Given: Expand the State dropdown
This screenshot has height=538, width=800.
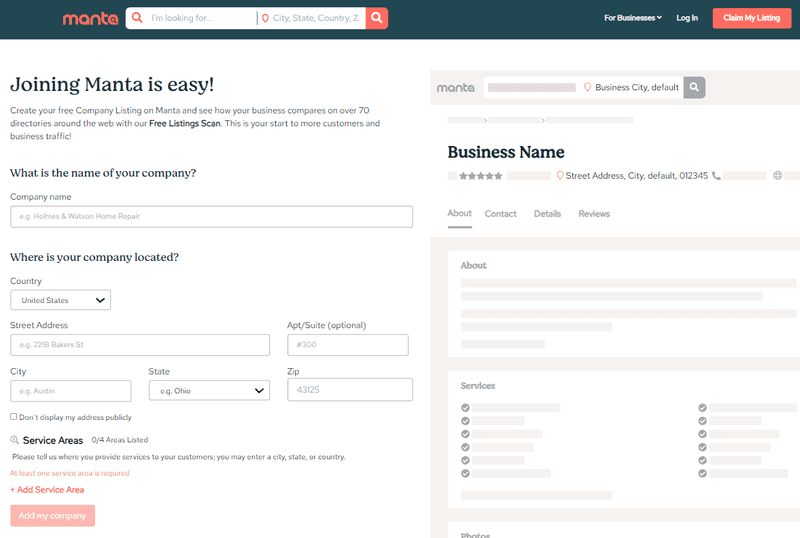Looking at the screenshot, I should (x=209, y=390).
